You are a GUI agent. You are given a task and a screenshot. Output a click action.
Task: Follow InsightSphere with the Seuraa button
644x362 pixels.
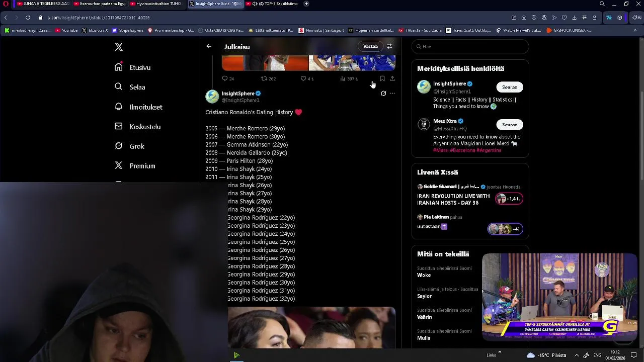click(x=510, y=87)
